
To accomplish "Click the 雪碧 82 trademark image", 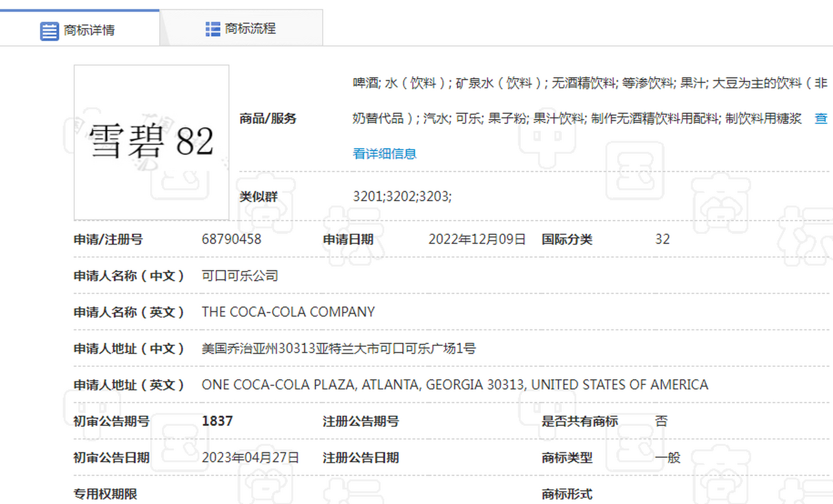I will 151,143.
